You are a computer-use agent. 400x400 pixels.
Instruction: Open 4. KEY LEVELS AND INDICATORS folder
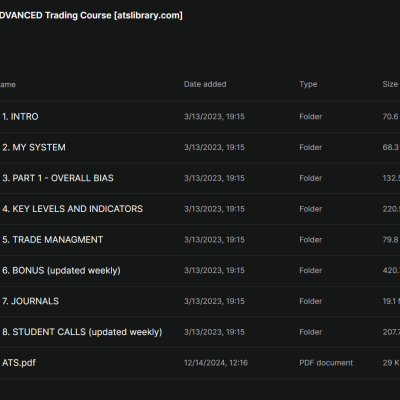72,209
